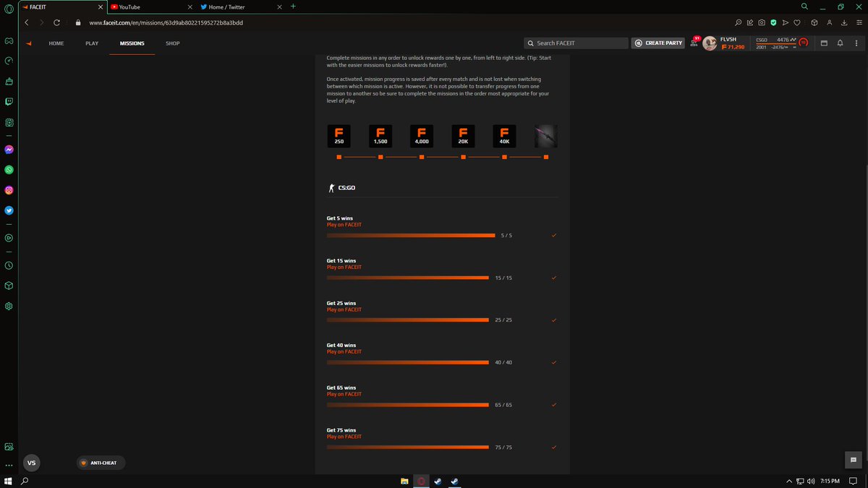Viewport: 868px width, 488px height.
Task: Open File Explorer from taskbar
Action: pos(404,481)
